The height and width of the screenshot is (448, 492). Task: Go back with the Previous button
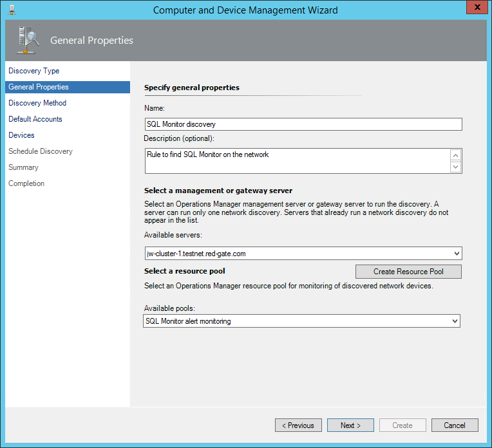point(298,425)
